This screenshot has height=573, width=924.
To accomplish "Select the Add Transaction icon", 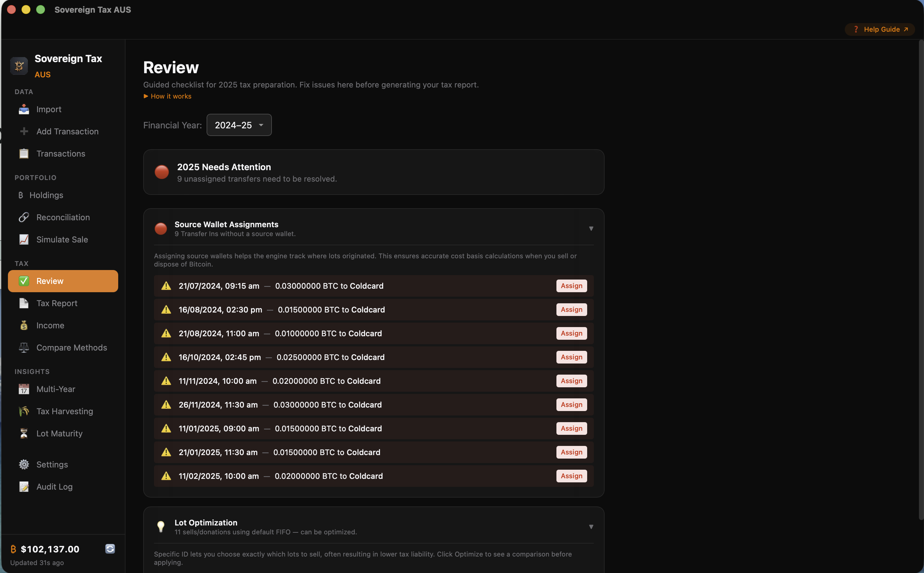I will 24,131.
